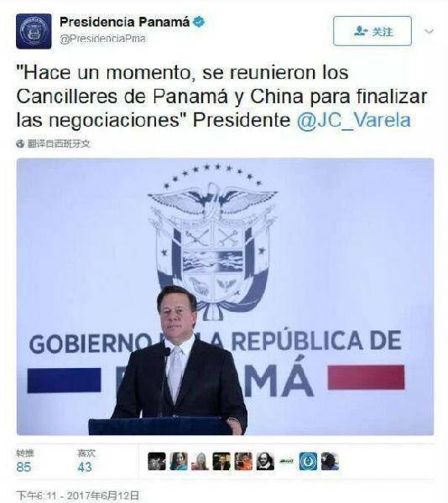448x503 pixels.
Task: Open the last liker avatar in the row
Action: (330, 461)
